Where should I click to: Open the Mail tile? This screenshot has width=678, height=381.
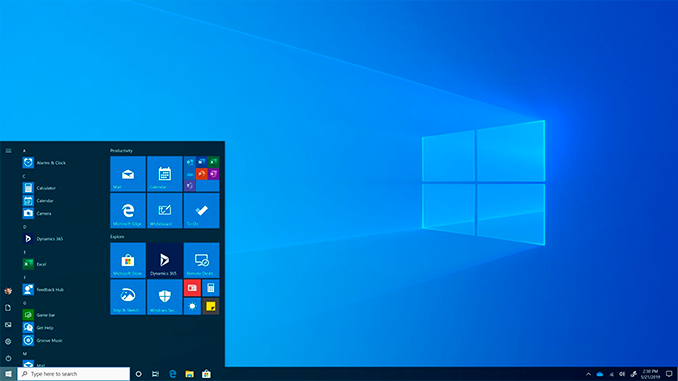tap(128, 174)
